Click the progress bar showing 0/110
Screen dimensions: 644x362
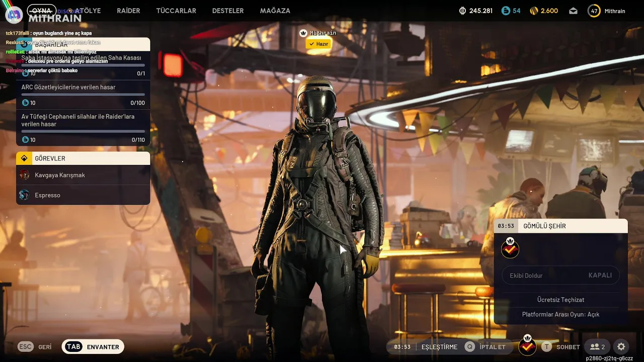[x=83, y=132]
